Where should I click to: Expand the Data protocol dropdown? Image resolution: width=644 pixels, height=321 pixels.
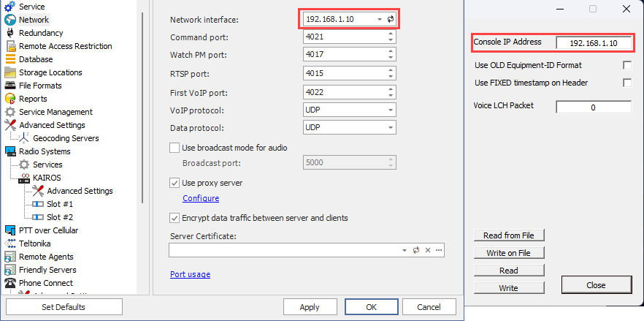pos(391,127)
